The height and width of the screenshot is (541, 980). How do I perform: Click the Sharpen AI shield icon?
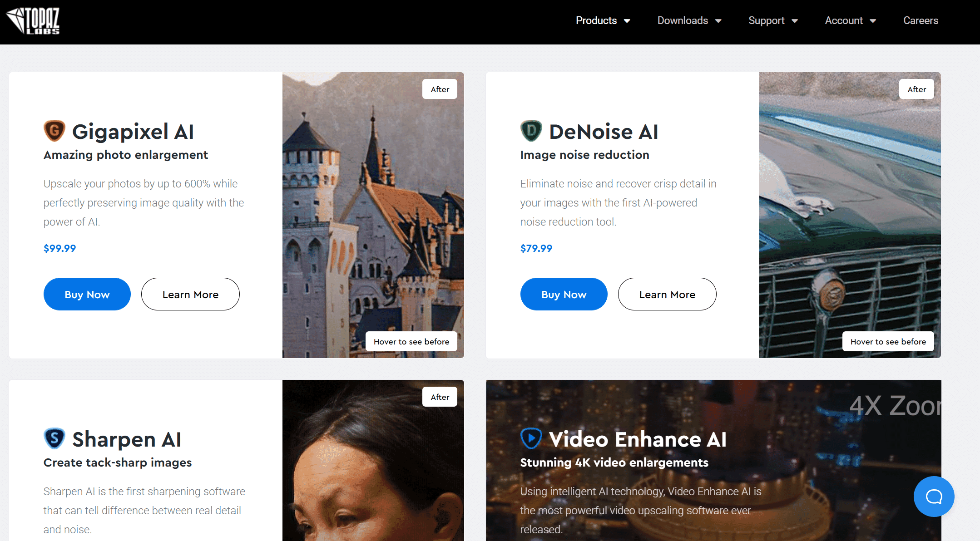pos(54,439)
